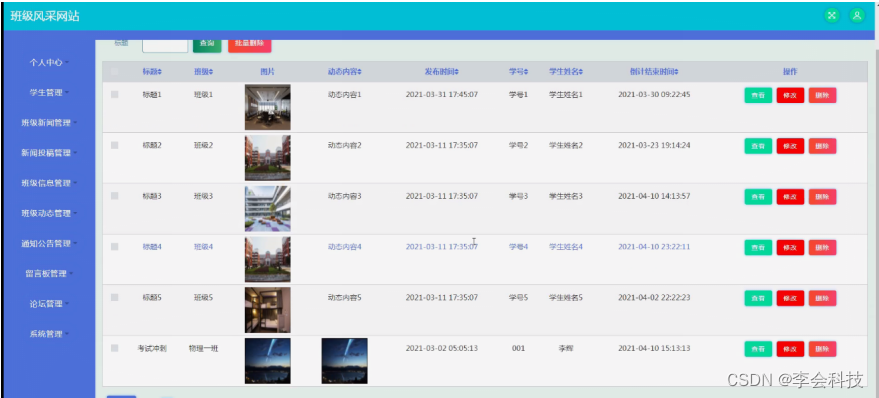Image resolution: width=879 pixels, height=398 pixels.
Task: Sort by 动态内容 column arrows
Action: pyautogui.click(x=359, y=72)
